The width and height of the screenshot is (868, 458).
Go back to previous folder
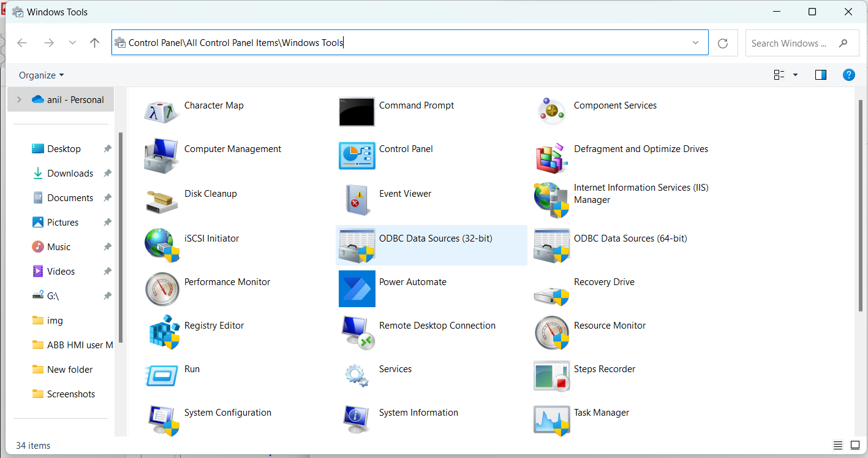coord(22,43)
